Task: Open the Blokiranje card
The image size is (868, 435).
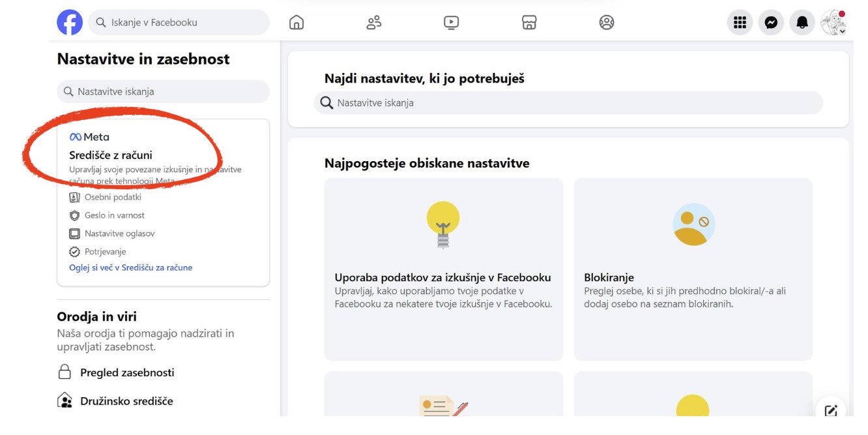Action: pos(693,269)
